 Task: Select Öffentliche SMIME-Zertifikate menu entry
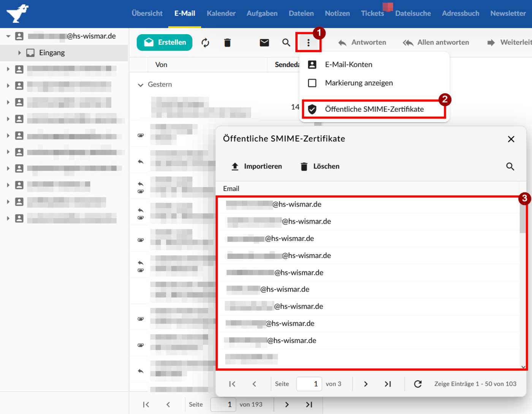point(374,109)
